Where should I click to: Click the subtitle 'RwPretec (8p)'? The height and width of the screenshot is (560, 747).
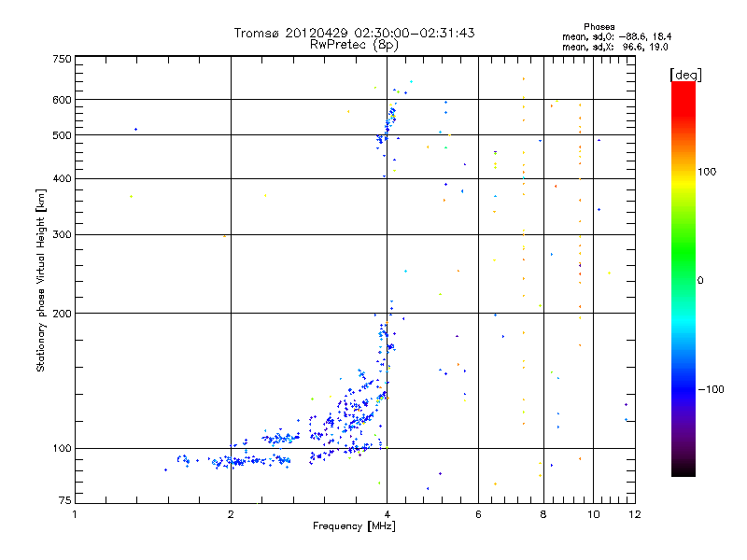(x=354, y=45)
